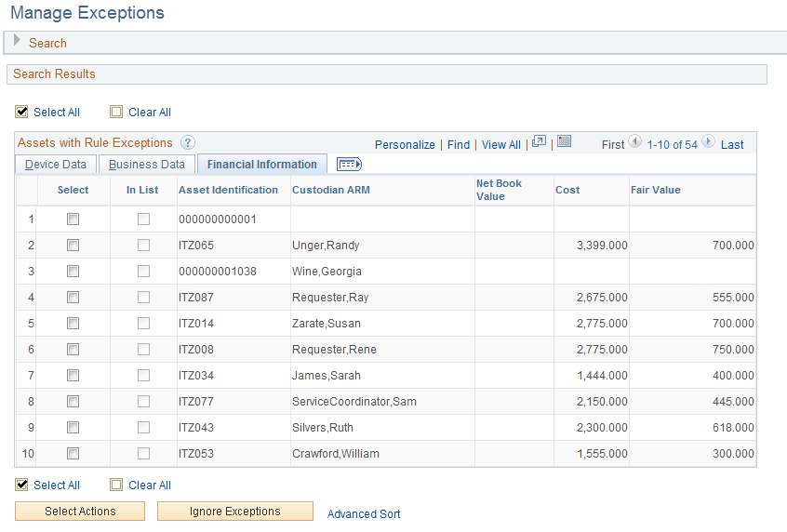787x532 pixels.
Task: Switch to the Business Data tab
Action: (147, 165)
